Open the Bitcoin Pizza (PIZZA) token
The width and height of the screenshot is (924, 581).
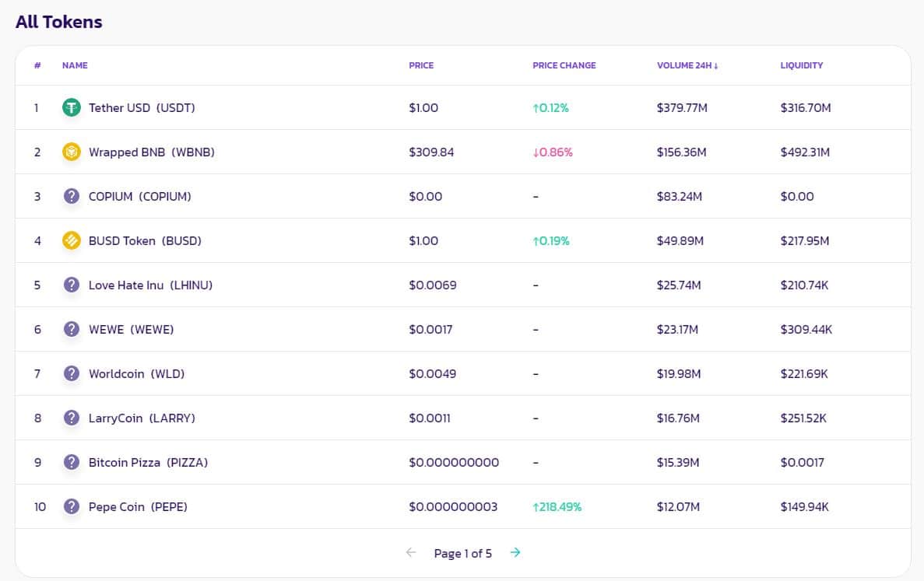click(x=148, y=462)
